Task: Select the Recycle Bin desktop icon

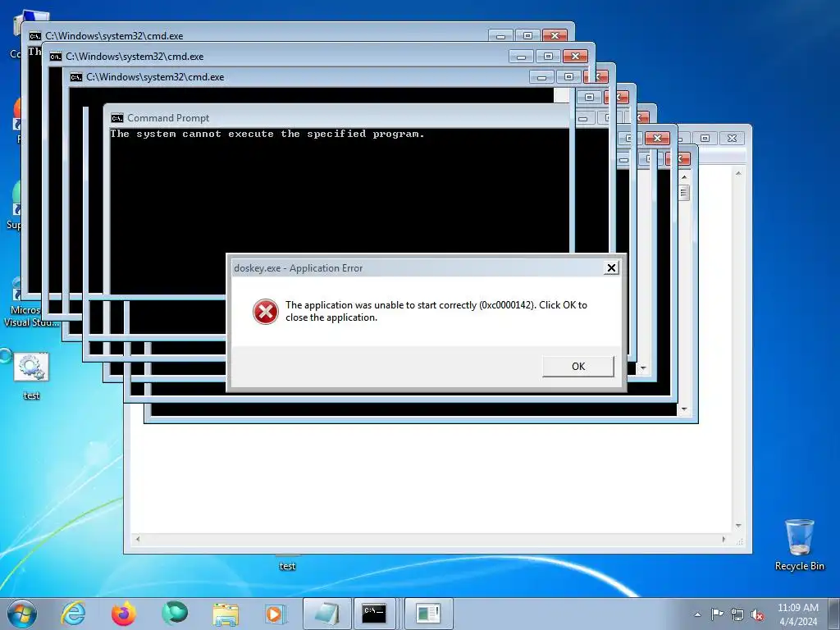Action: click(x=799, y=545)
